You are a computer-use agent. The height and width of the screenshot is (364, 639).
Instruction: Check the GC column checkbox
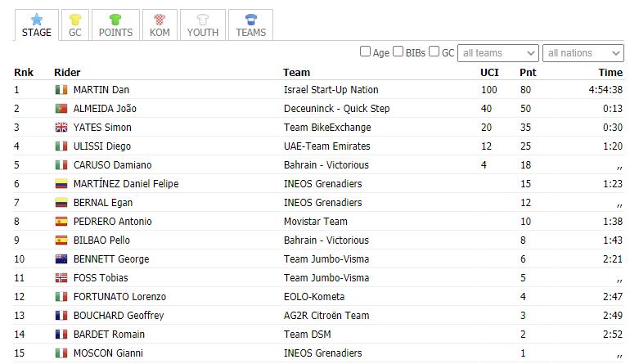[x=434, y=52]
